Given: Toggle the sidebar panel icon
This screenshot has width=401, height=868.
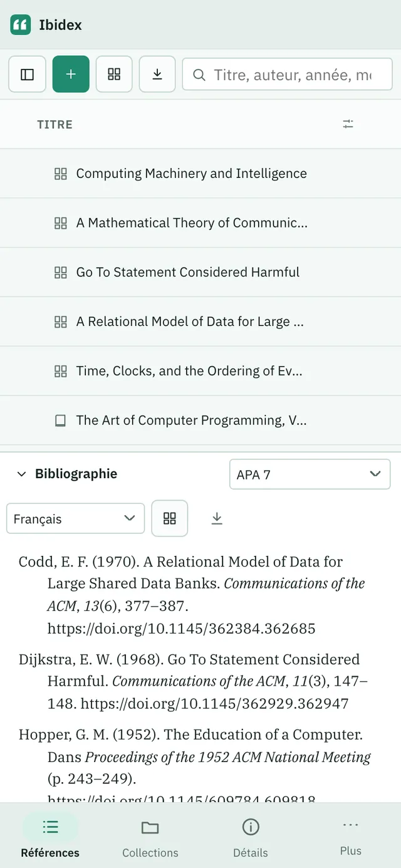Looking at the screenshot, I should [x=27, y=75].
